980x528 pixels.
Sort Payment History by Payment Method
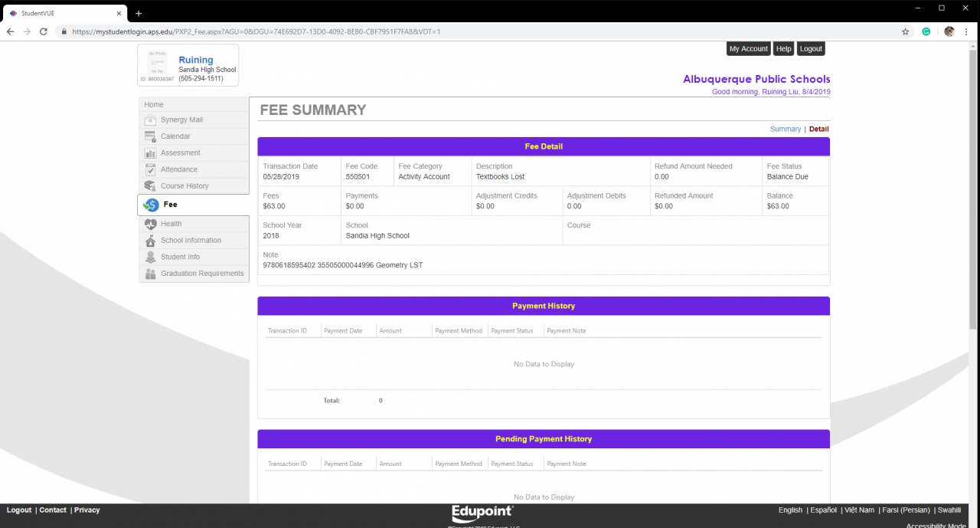point(459,331)
